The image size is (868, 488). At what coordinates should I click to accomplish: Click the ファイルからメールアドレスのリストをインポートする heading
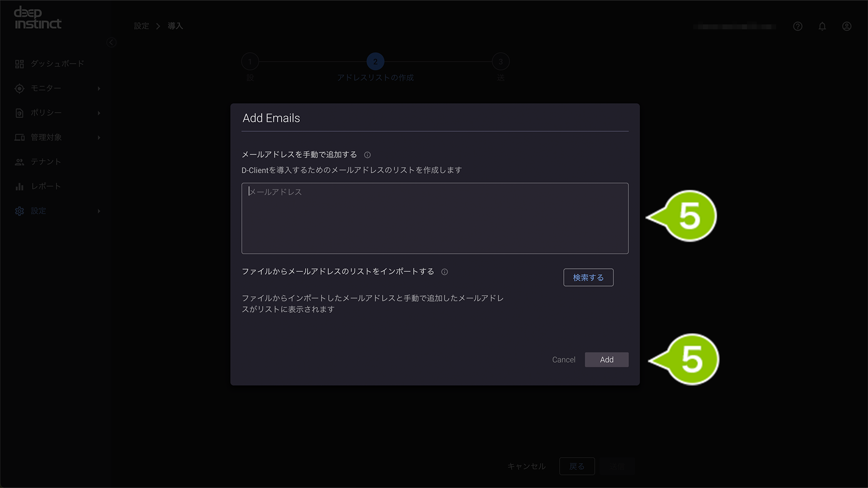click(338, 271)
